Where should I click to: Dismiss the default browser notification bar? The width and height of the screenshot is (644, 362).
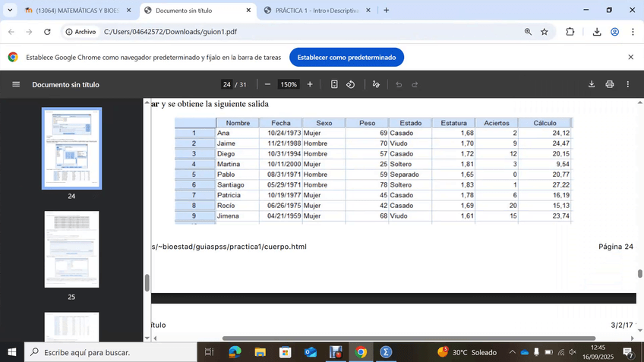pyautogui.click(x=630, y=57)
